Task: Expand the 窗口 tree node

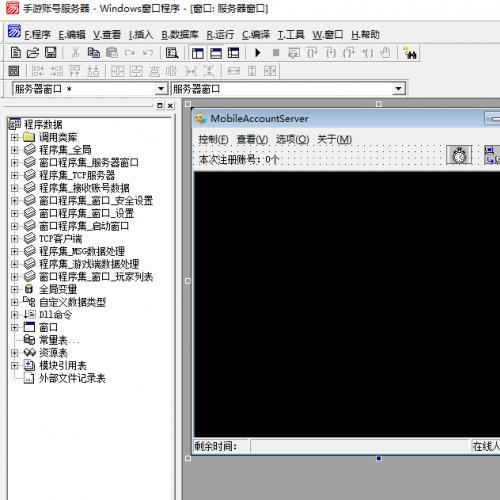Action: click(x=14, y=327)
